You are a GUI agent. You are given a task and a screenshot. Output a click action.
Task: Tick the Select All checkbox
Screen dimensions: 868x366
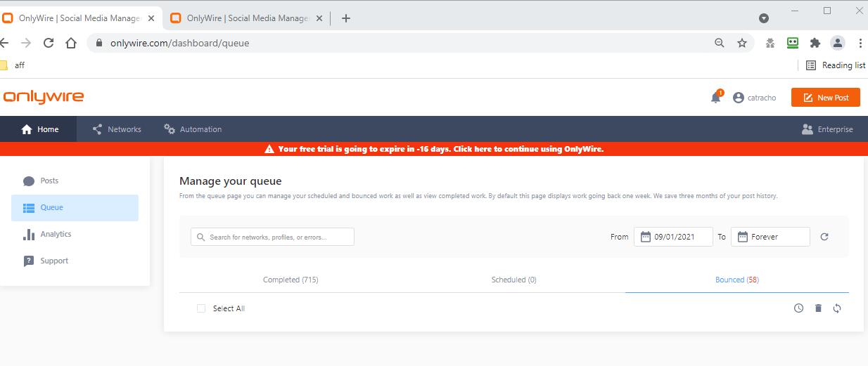click(x=201, y=308)
